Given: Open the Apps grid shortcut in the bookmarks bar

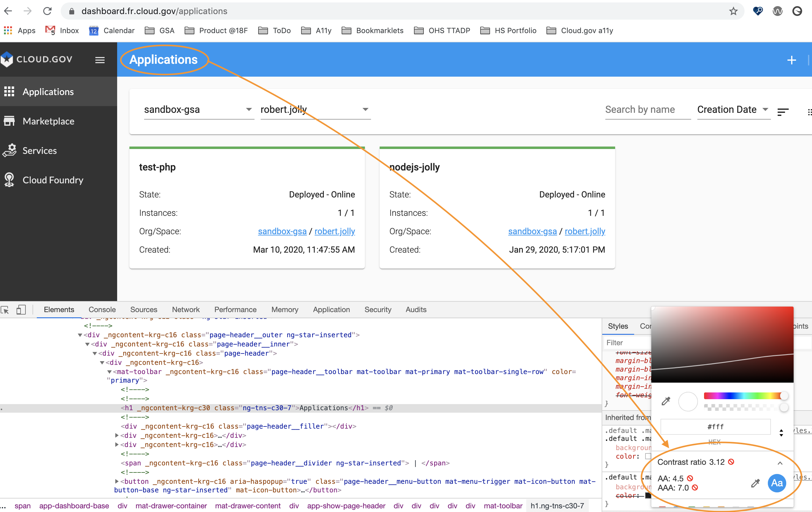Looking at the screenshot, I should [x=20, y=30].
